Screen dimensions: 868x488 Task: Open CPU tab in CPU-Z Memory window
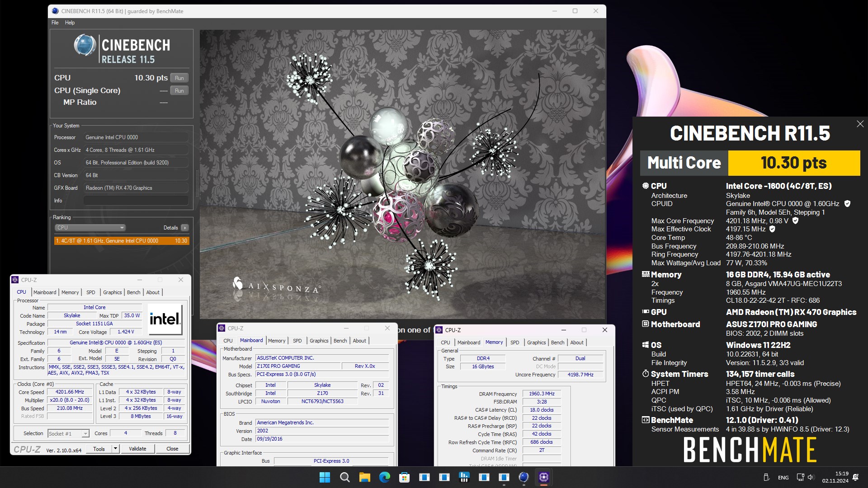click(445, 343)
